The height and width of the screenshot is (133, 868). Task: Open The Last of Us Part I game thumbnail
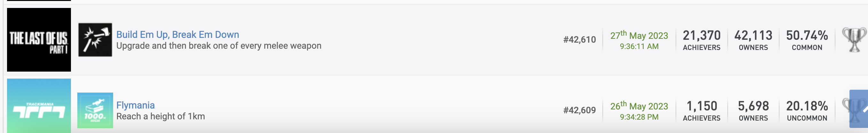[x=39, y=40]
